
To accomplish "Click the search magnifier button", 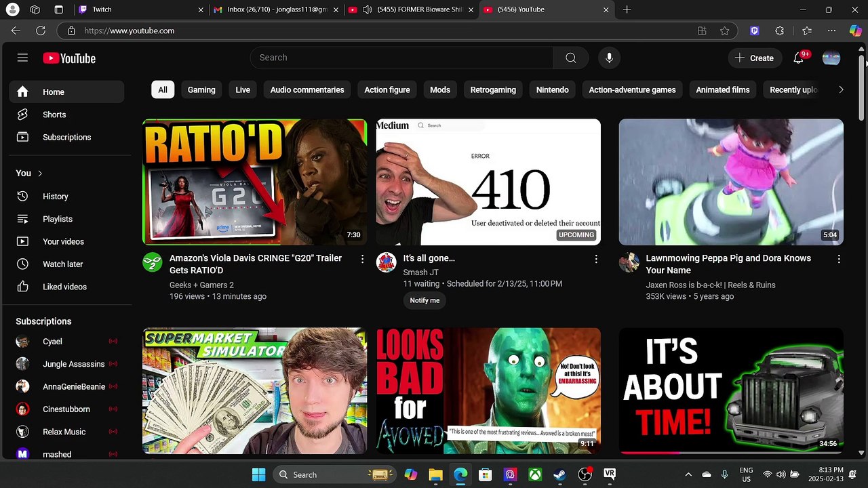I will coord(571,58).
